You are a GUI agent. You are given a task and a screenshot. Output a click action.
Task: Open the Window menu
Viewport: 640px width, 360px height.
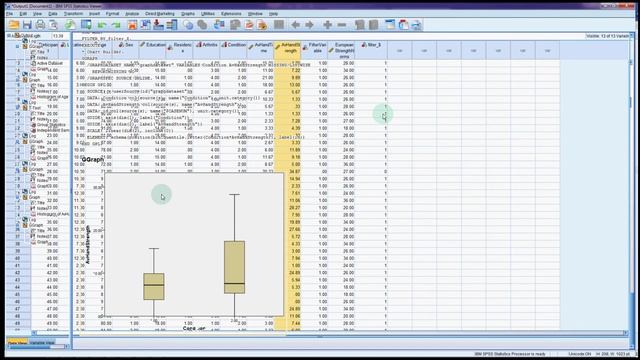255,13
